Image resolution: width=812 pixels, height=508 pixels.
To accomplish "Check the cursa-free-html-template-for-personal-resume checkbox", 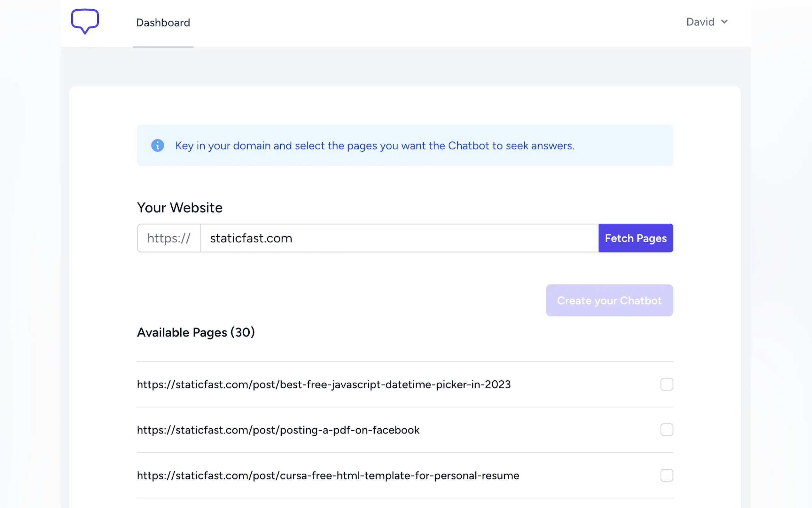I will coord(667,475).
